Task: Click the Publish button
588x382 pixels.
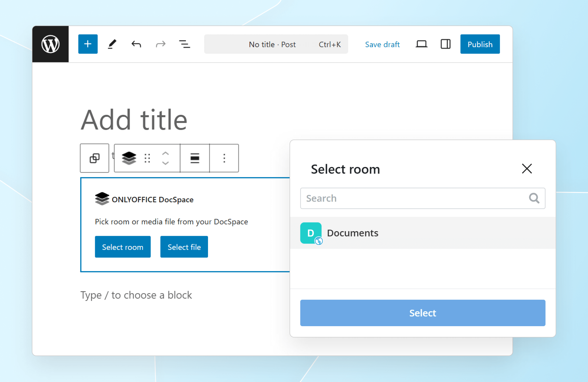Action: (x=480, y=44)
